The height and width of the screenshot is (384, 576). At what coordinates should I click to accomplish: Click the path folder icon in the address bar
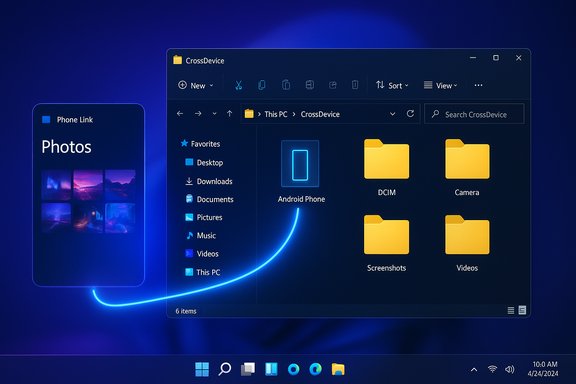pos(249,114)
